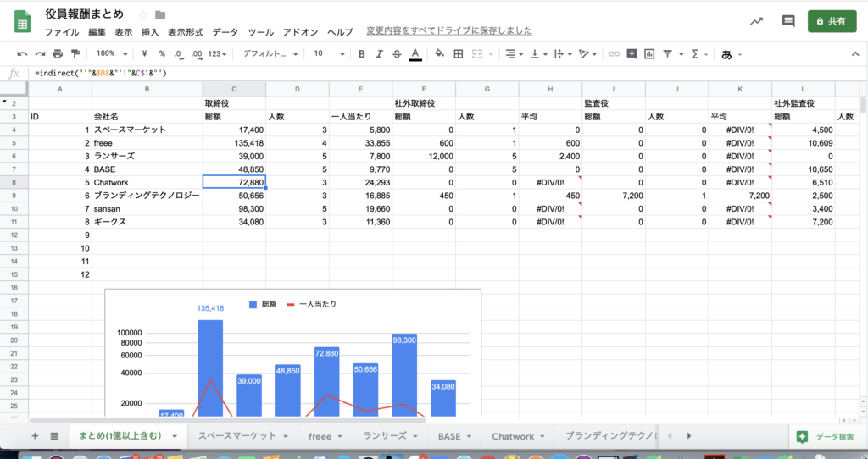Select column C header
868x459 pixels.
tap(234, 89)
